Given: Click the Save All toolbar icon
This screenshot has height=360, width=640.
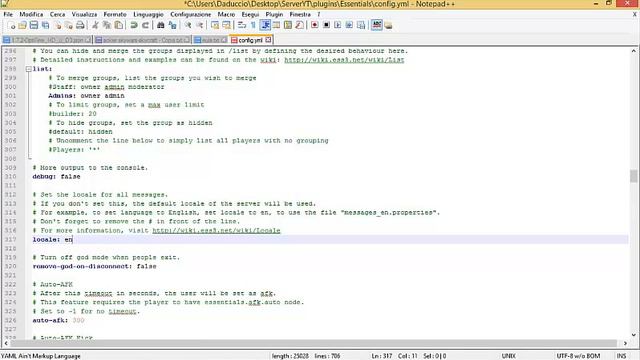Looking at the screenshot, I should click(x=45, y=25).
